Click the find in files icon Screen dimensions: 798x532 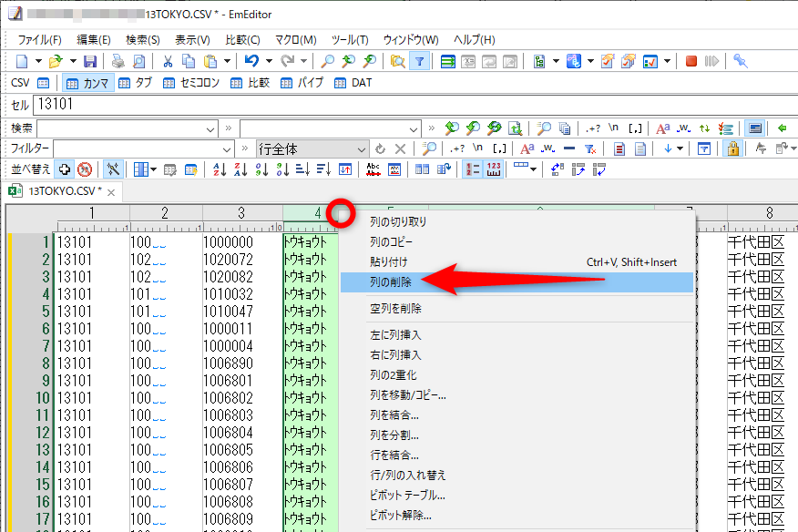[x=397, y=62]
